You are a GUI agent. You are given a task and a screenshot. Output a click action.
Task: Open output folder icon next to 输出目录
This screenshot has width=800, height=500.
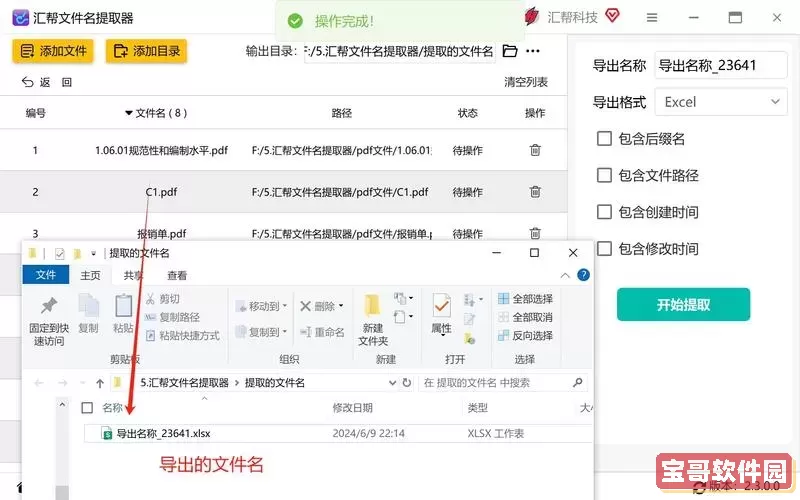510,51
